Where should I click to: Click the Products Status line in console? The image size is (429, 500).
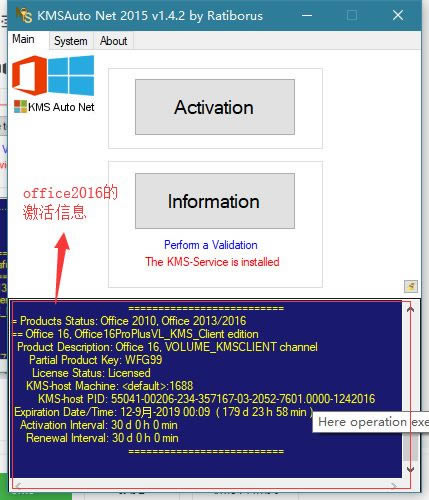[x=129, y=321]
